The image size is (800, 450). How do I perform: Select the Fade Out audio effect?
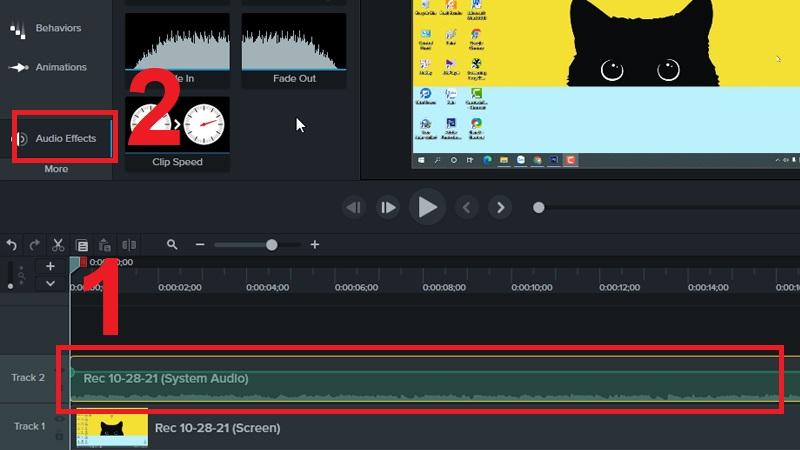[294, 50]
